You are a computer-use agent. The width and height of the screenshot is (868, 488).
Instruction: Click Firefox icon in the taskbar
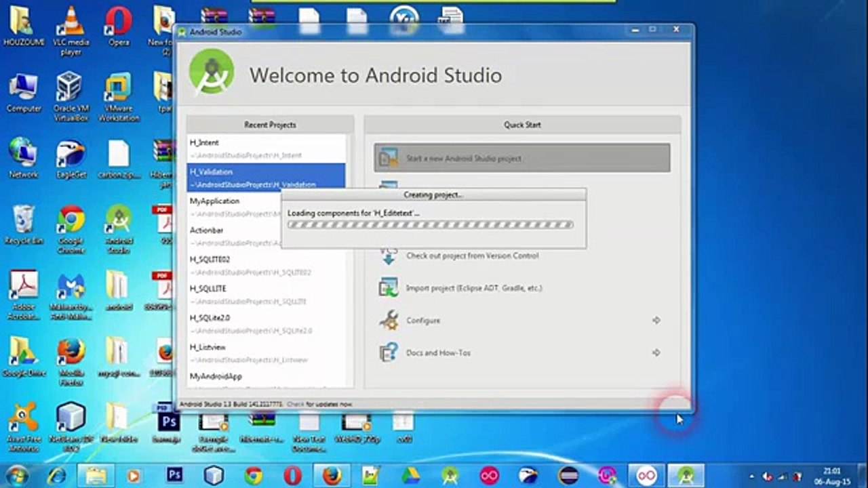point(332,476)
